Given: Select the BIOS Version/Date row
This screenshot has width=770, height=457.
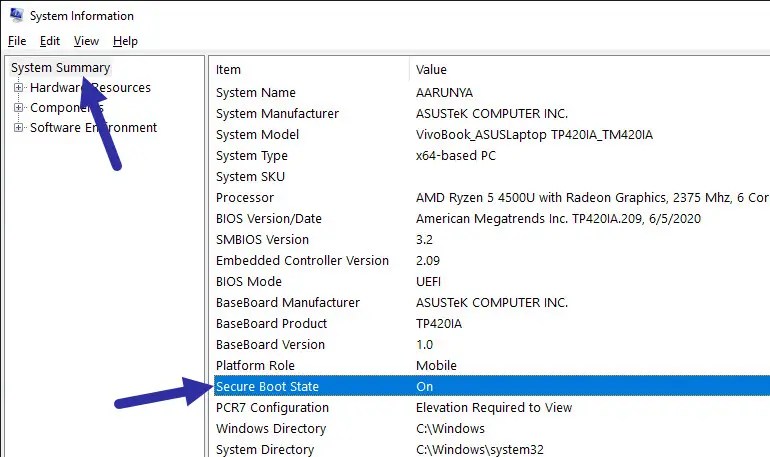Looking at the screenshot, I should click(492, 218).
